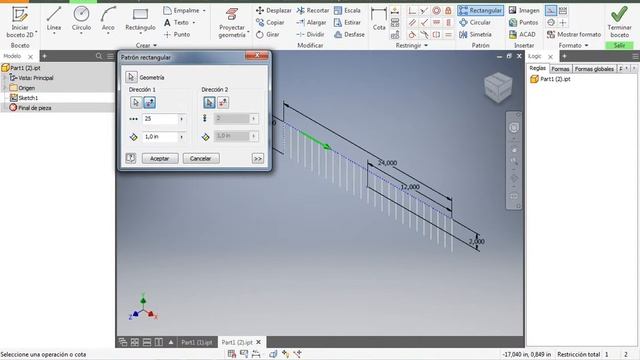Screen dimensions: 640x360
Task: Select the Cota dimension tool
Action: (379, 19)
